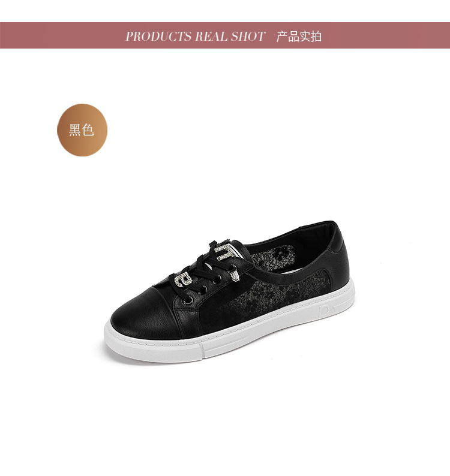Click the patterned insole inside the shoe
The height and width of the screenshot is (476, 450).
tap(273, 258)
